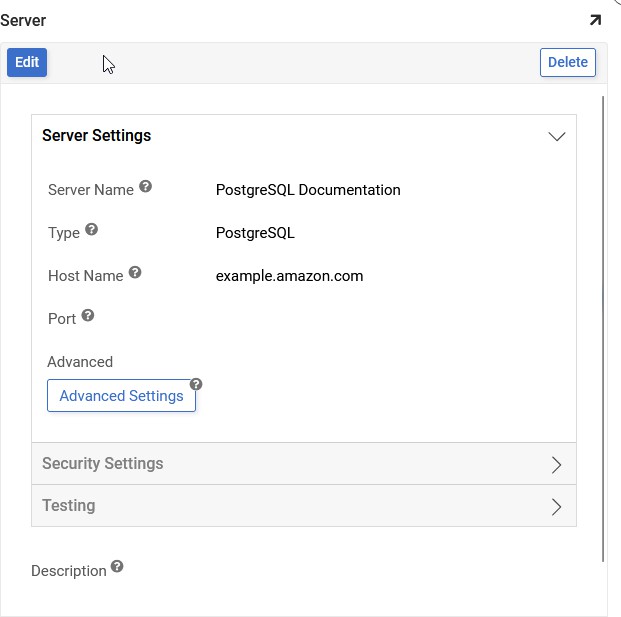Click the PostgreSQL type value
The height and width of the screenshot is (617, 621).
pos(255,233)
